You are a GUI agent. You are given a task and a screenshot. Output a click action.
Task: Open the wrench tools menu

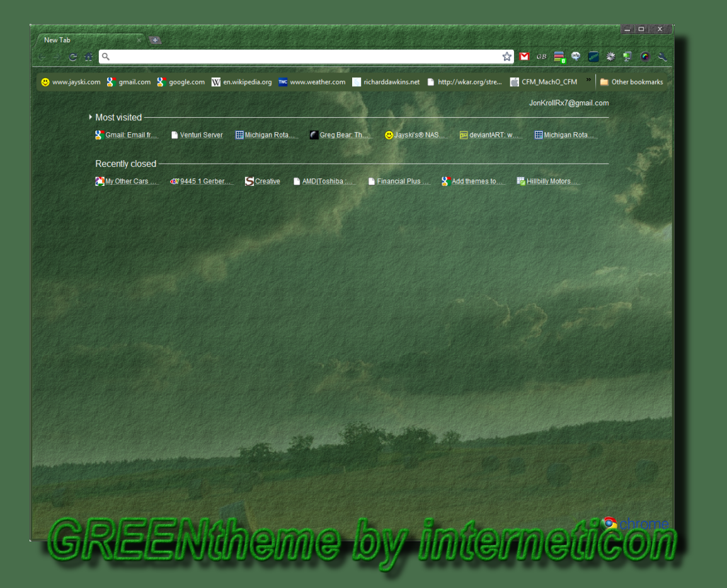tap(661, 56)
